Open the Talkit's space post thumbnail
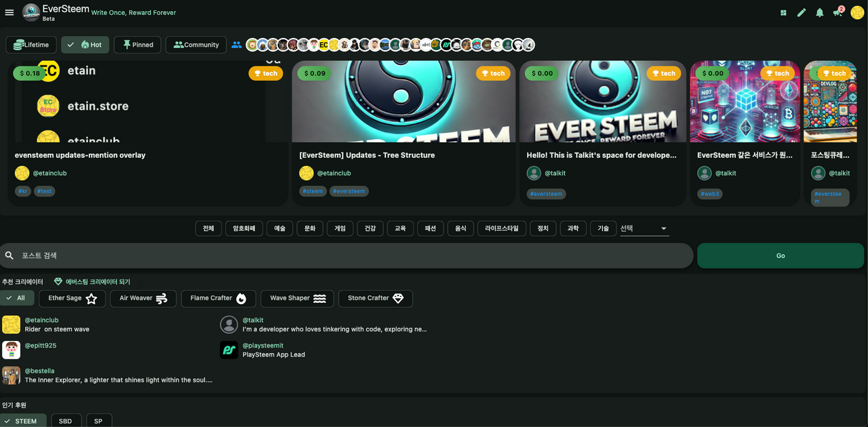This screenshot has width=868, height=427. 601,102
